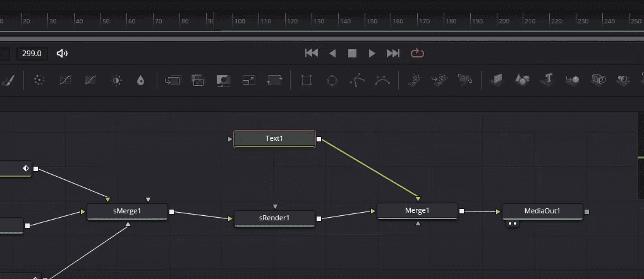Jump to last frame
644x279 pixels.
(393, 53)
